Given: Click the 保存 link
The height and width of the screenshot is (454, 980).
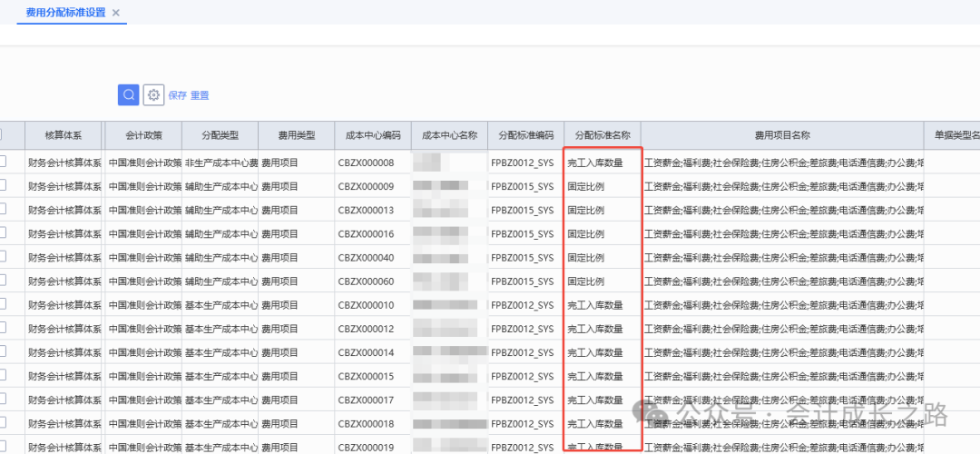Looking at the screenshot, I should (x=177, y=95).
